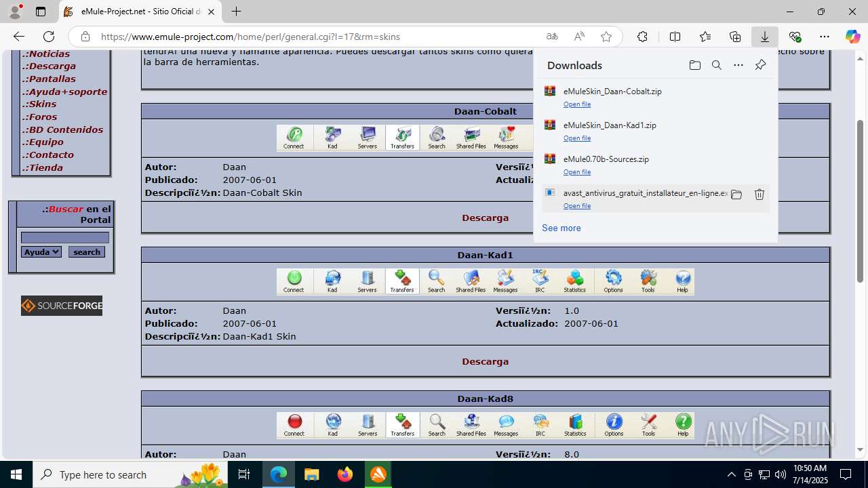Open Tab actions menu icon
The width and height of the screenshot is (868, 488).
click(x=41, y=12)
